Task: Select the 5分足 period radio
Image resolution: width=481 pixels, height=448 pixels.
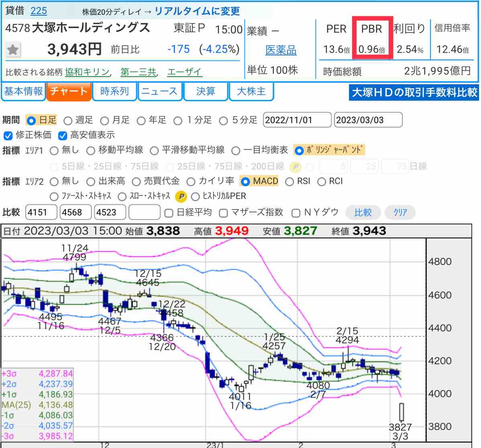Action: 223,120
